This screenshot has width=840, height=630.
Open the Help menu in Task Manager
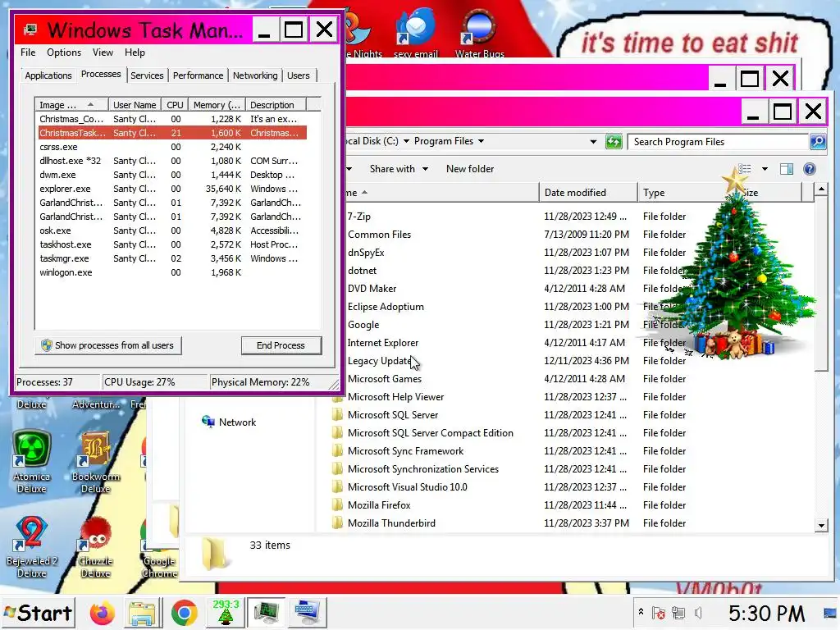[135, 52]
